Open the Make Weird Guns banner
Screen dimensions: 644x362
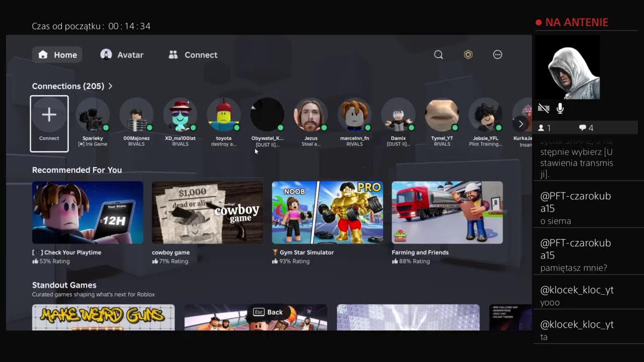103,317
